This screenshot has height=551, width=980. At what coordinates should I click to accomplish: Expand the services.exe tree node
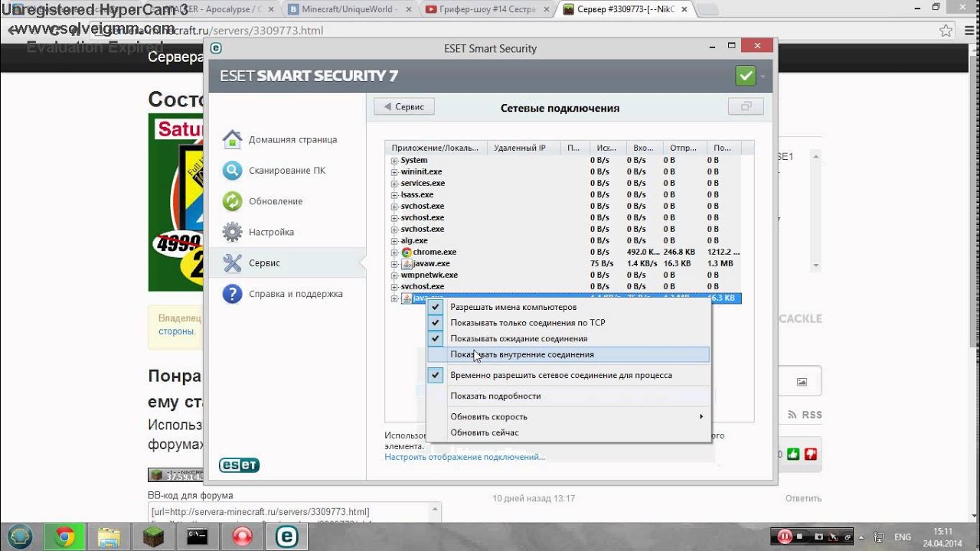click(395, 184)
